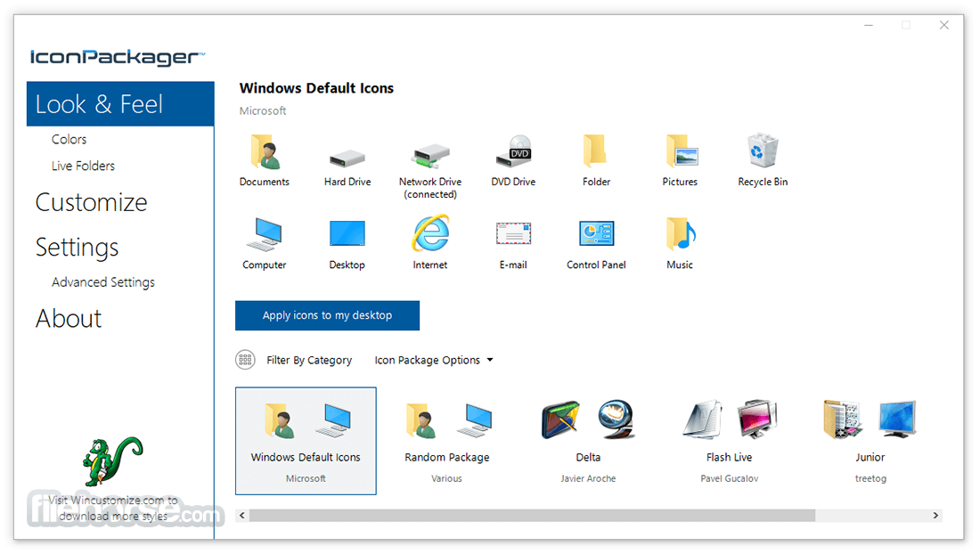Click the Windows Default Icons heading
The image size is (980, 554).
[x=316, y=88]
